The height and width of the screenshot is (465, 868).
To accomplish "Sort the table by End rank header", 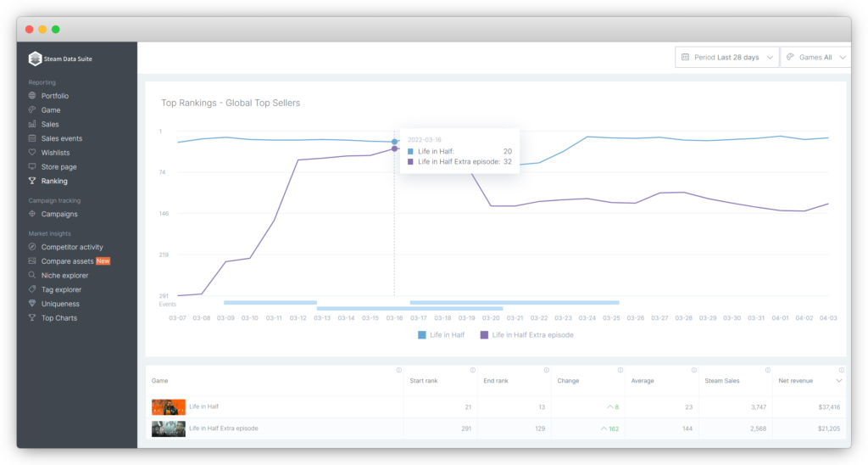I will [495, 381].
